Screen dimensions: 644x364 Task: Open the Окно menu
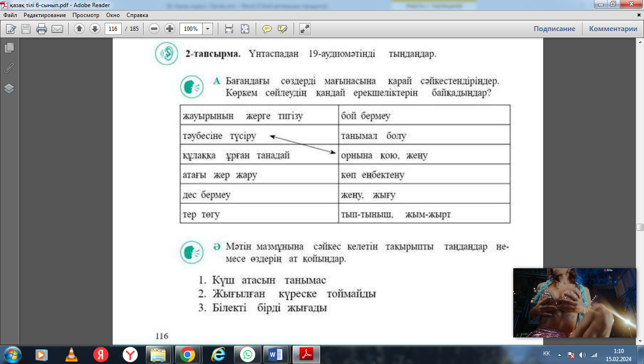point(113,15)
